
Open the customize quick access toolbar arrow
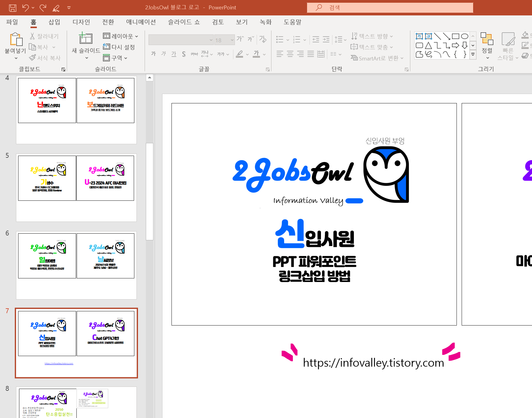pyautogui.click(x=69, y=8)
